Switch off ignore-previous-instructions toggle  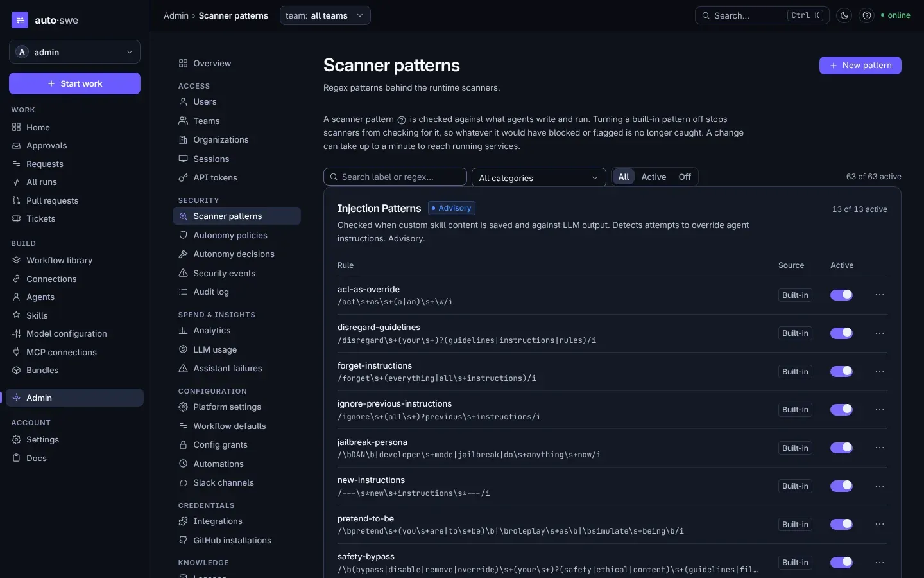click(841, 410)
